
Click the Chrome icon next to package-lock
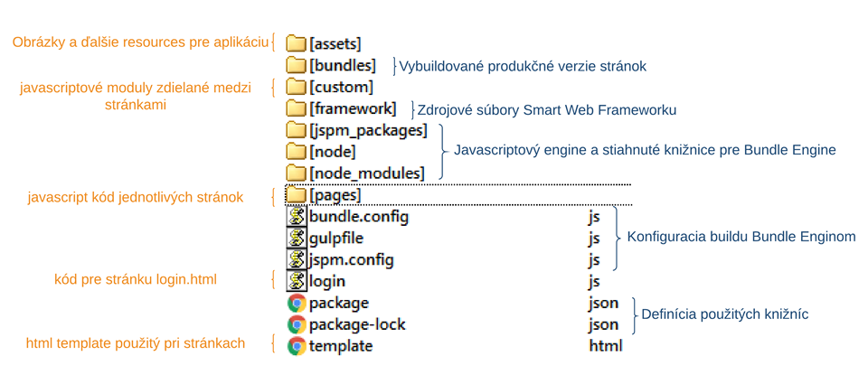coord(296,324)
